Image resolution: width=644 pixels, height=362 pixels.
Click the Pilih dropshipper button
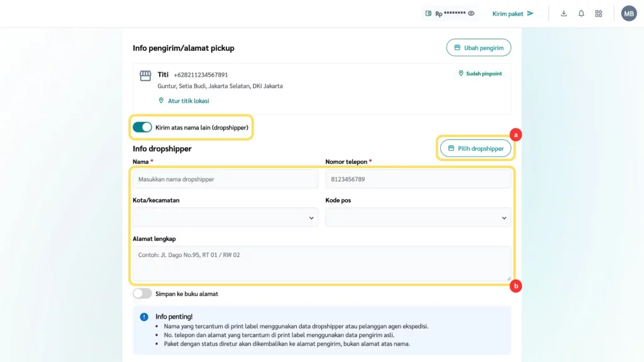[475, 148]
